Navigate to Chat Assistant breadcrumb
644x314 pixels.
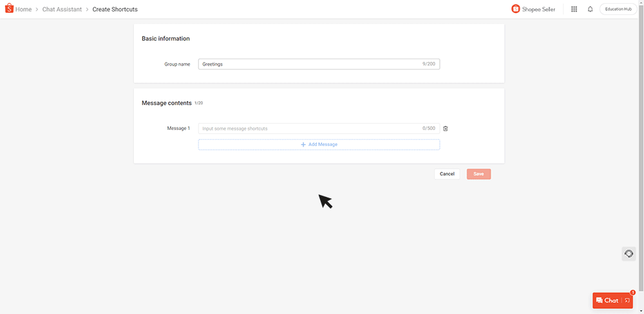tap(62, 9)
